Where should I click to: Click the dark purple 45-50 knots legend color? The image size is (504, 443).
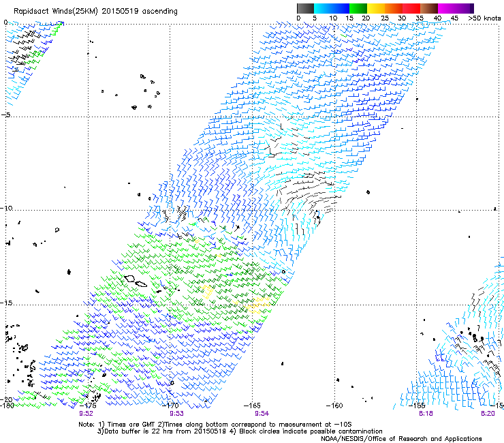pos(464,8)
